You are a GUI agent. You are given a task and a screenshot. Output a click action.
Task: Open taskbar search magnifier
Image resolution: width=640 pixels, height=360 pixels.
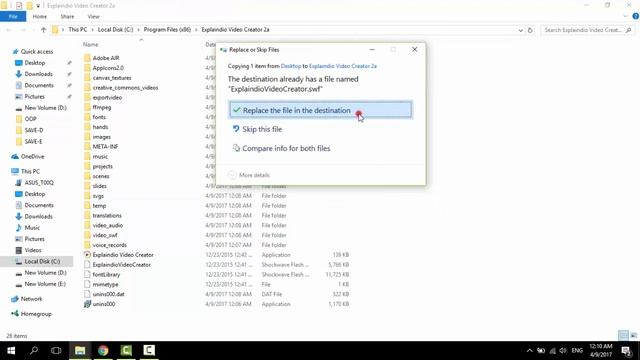(34, 351)
